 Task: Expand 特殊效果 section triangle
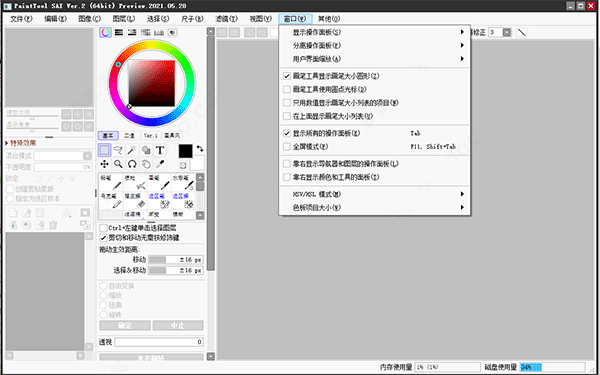[x=7, y=143]
